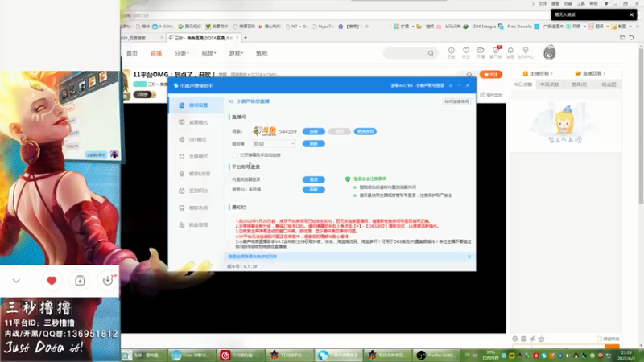Screen dimensions: 644x362
Task: Open 关注 heart icon in Douyu header
Action: [x=466, y=52]
